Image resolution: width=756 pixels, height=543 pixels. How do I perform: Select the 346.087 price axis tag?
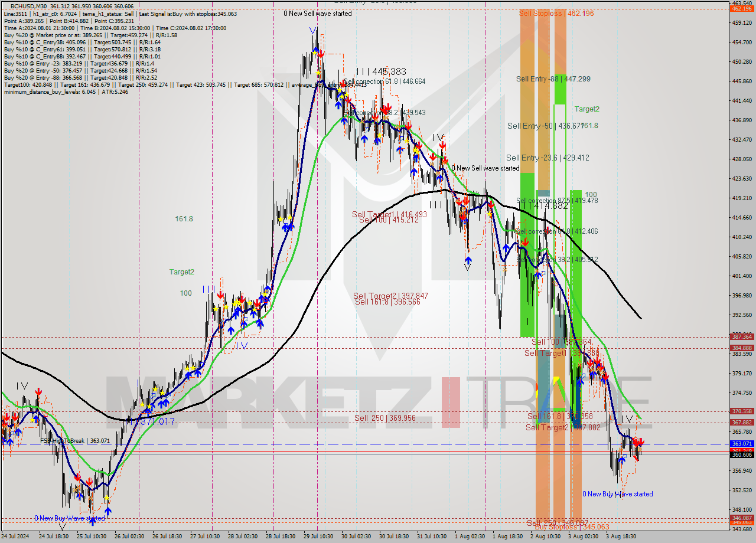tap(741, 518)
